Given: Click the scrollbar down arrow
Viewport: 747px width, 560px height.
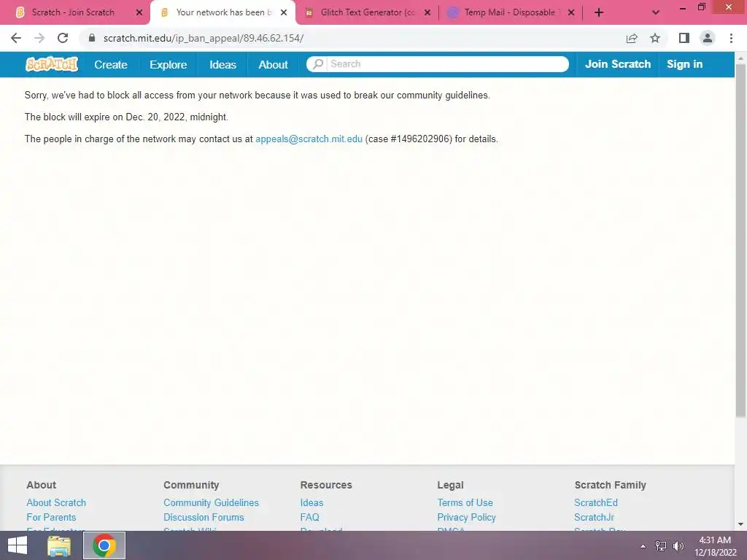Looking at the screenshot, I should [x=740, y=525].
